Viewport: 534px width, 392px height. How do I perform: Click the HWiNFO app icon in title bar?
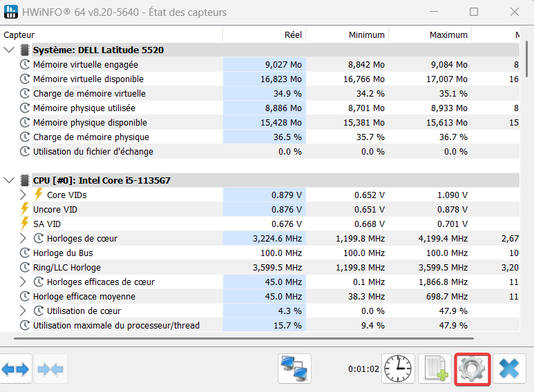[x=10, y=12]
